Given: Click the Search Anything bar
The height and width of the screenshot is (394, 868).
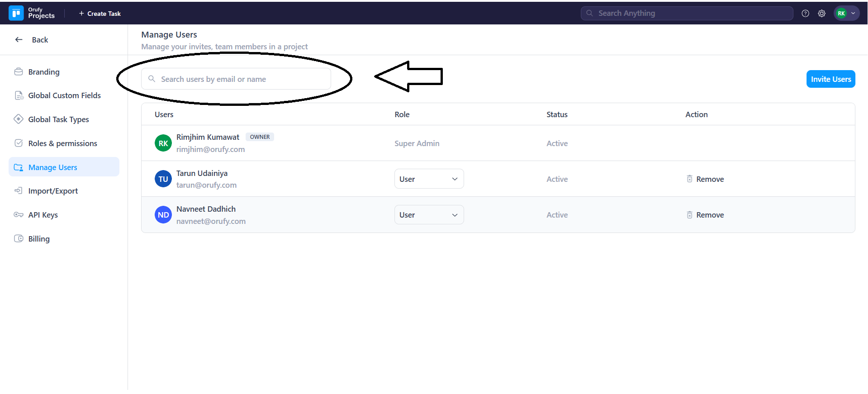Looking at the screenshot, I should point(687,14).
